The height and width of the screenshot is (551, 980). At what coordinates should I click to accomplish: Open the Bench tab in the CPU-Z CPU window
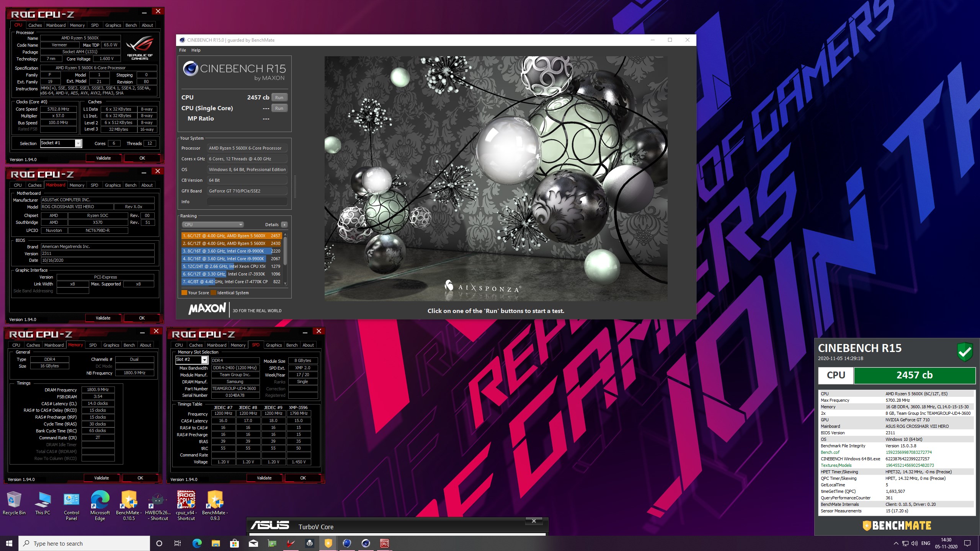[x=131, y=25]
